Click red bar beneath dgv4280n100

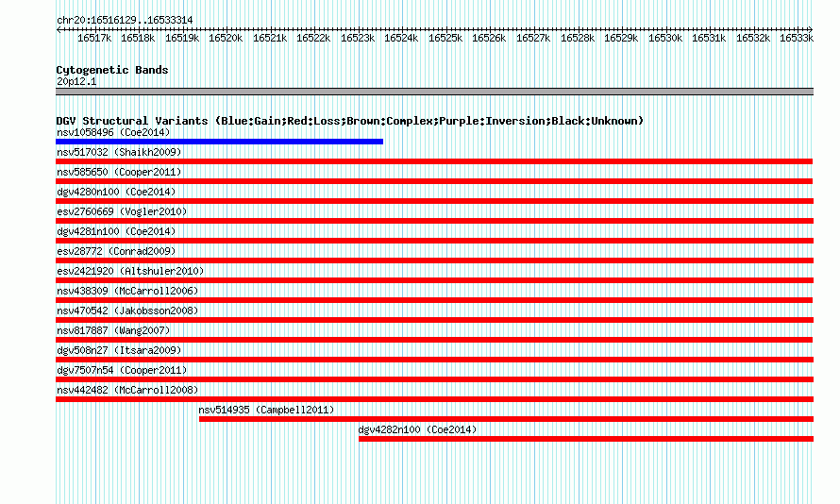point(434,201)
